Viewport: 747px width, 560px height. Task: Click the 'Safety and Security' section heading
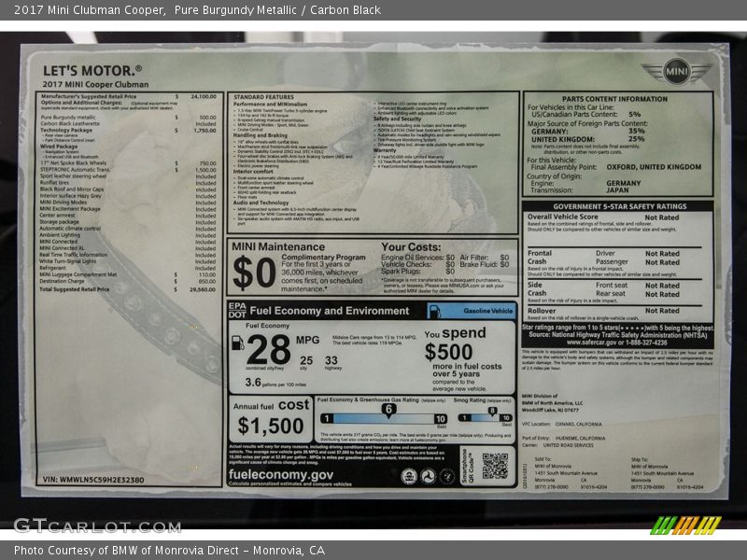(x=398, y=119)
